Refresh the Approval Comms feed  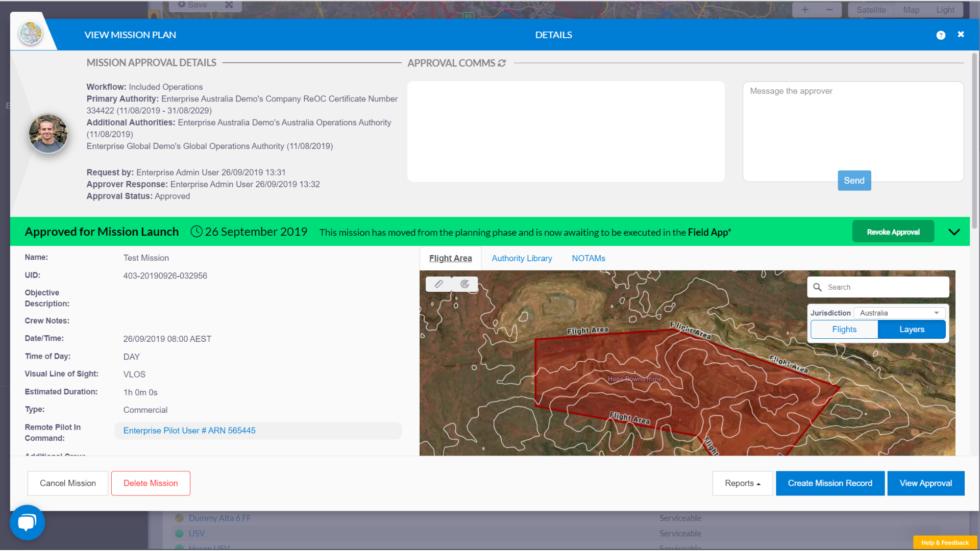pos(501,63)
